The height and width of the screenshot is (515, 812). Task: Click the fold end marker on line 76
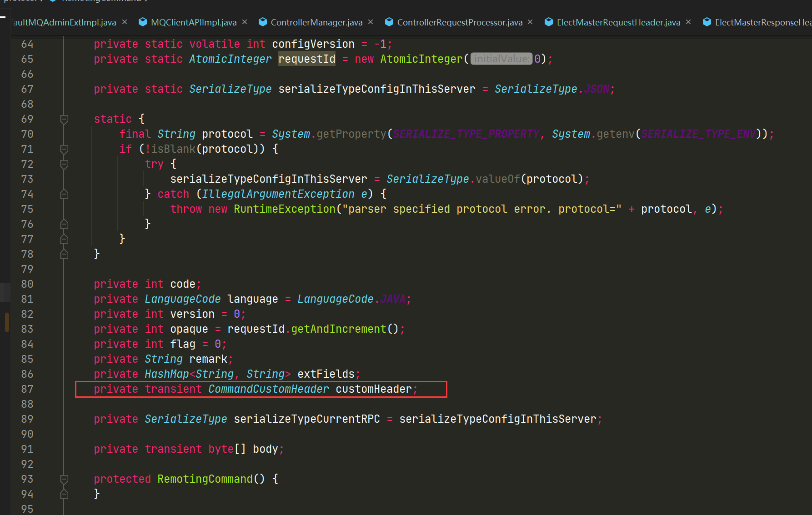[x=64, y=224]
